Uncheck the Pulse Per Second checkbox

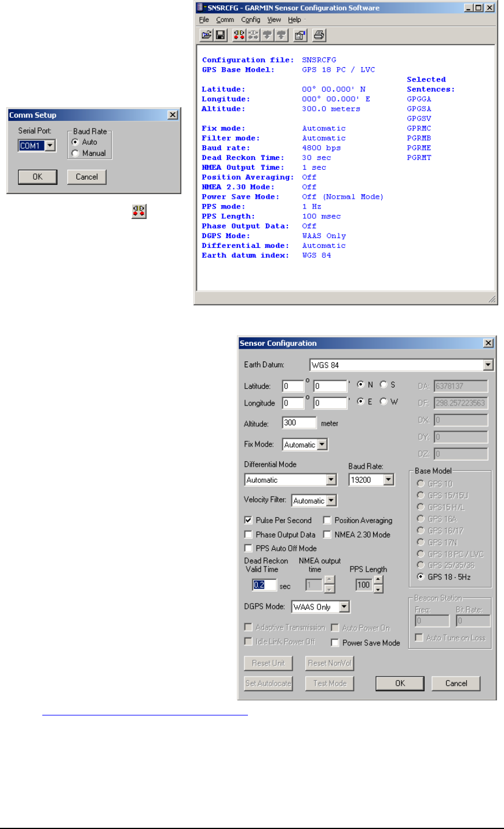point(249,520)
